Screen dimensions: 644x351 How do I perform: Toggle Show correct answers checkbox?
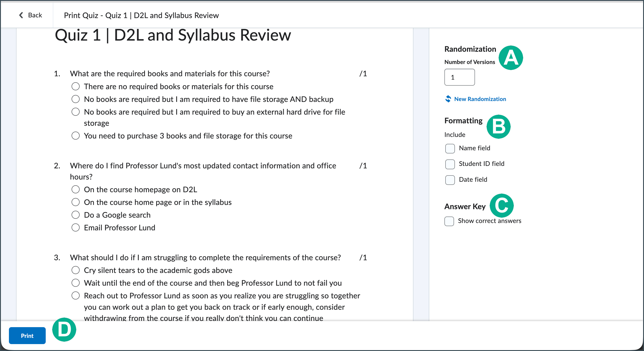(x=449, y=221)
